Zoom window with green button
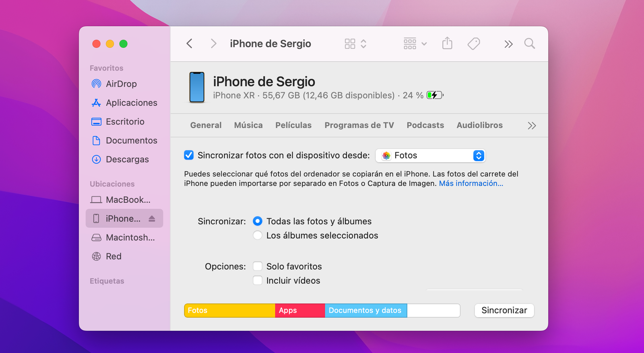The height and width of the screenshot is (353, 644). coord(124,44)
